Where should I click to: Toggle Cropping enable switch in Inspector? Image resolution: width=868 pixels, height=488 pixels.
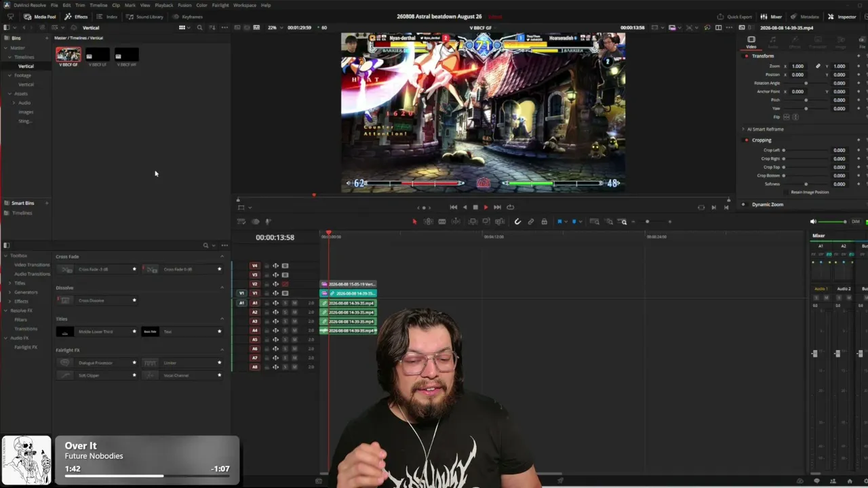746,140
